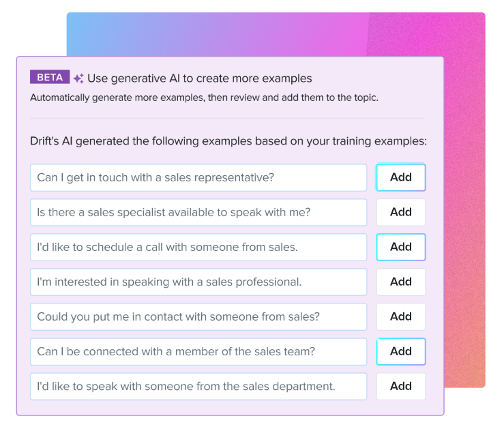Image resolution: width=504 pixels, height=431 pixels.
Task: Add the 'sales department' example
Action: pyautogui.click(x=401, y=386)
